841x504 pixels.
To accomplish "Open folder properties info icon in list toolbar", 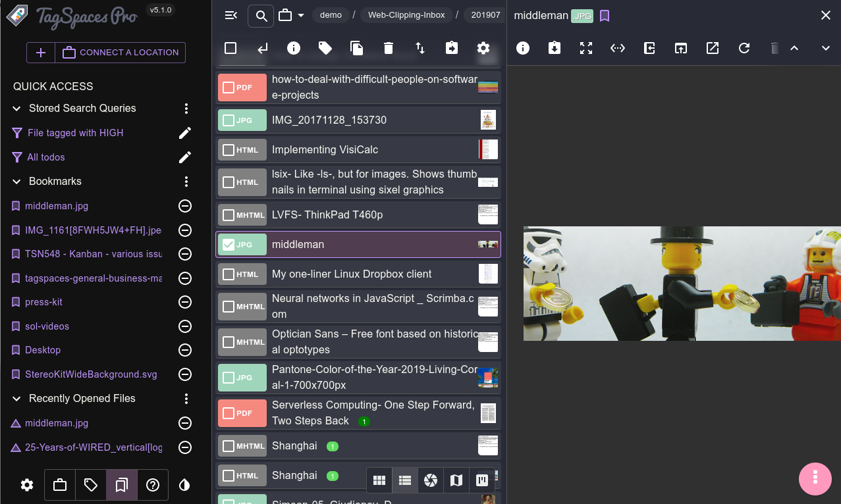I will click(294, 48).
